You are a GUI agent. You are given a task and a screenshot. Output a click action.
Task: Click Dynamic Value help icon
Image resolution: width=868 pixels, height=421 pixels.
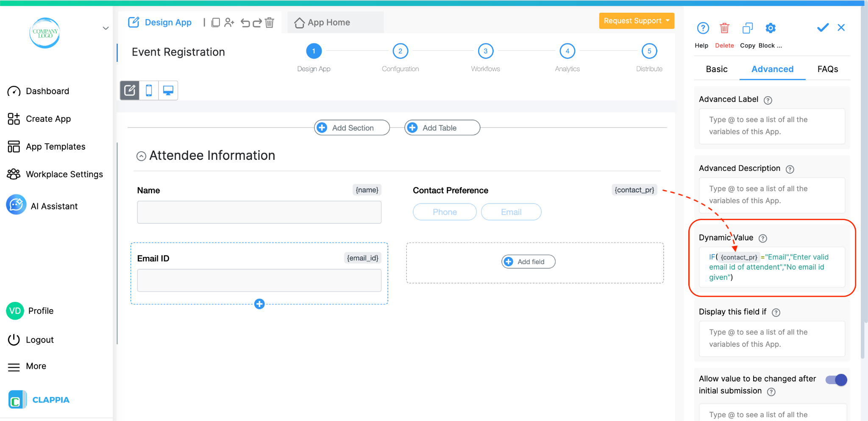[x=763, y=238]
